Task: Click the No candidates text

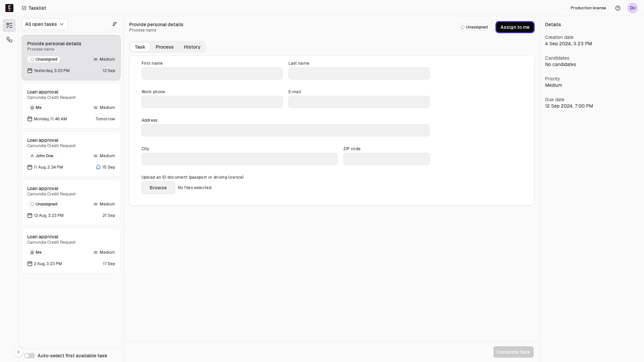Action: pyautogui.click(x=560, y=64)
